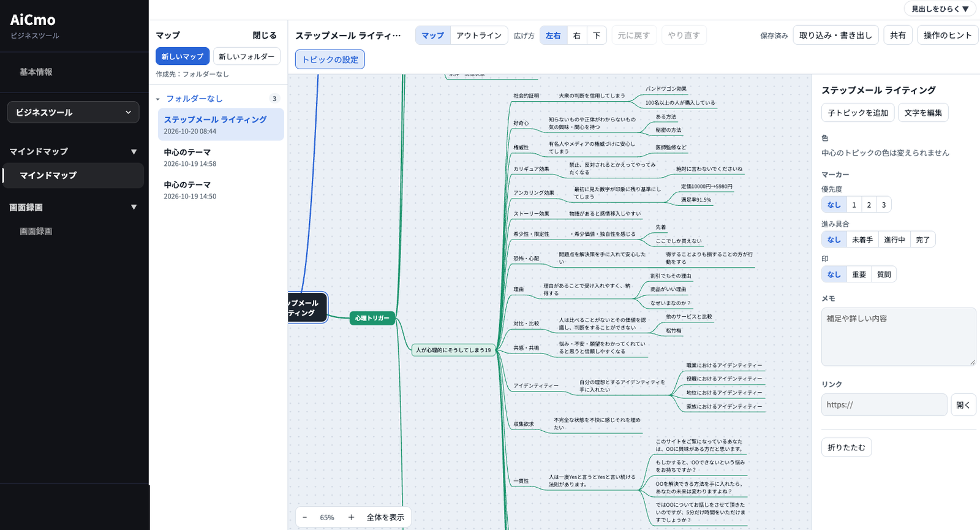Image resolution: width=980 pixels, height=530 pixels.
Task: Expand the 見出しをひらく dropdown
Action: (x=940, y=9)
